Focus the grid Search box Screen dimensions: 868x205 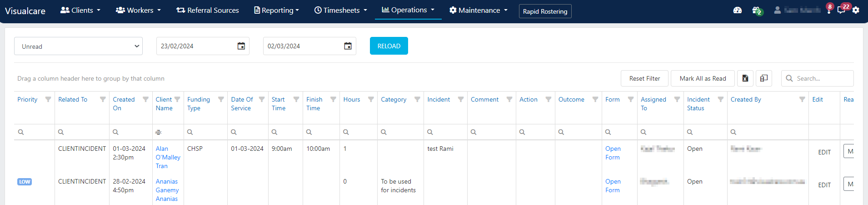click(817, 78)
